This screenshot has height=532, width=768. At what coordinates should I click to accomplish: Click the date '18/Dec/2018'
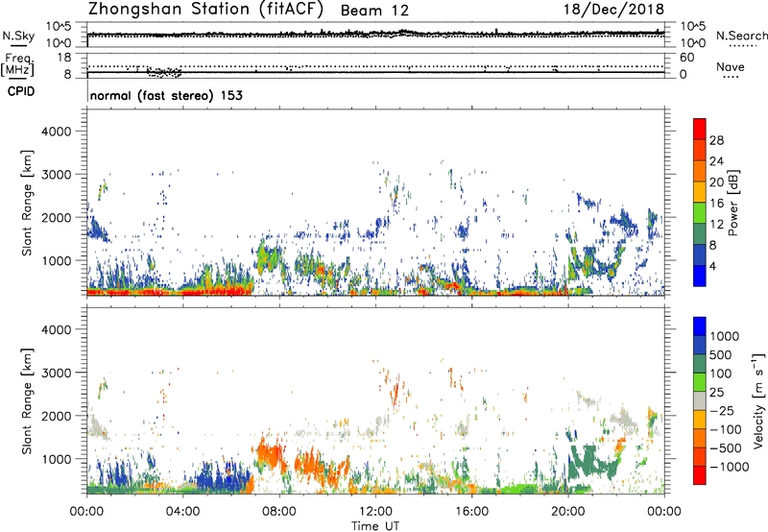click(x=613, y=10)
